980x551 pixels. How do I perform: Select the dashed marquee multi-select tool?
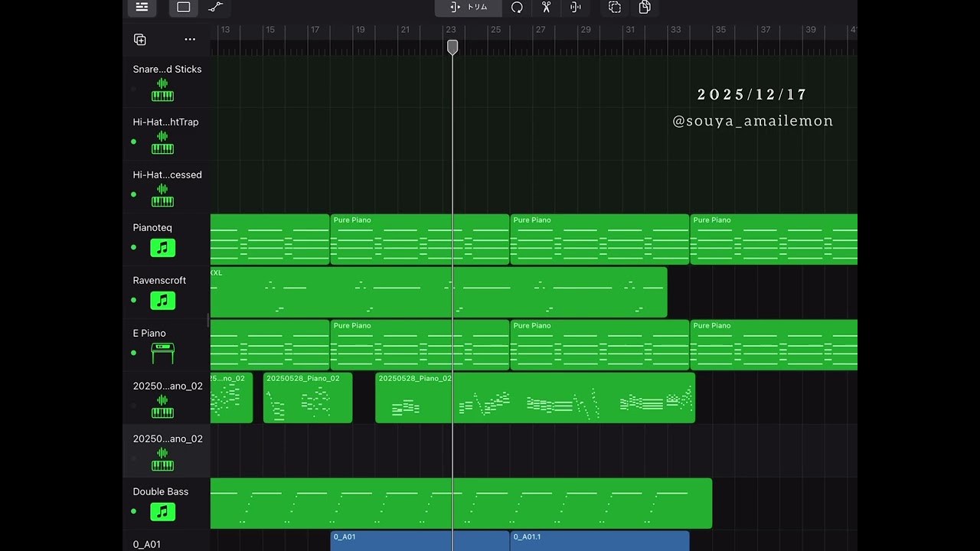point(615,7)
